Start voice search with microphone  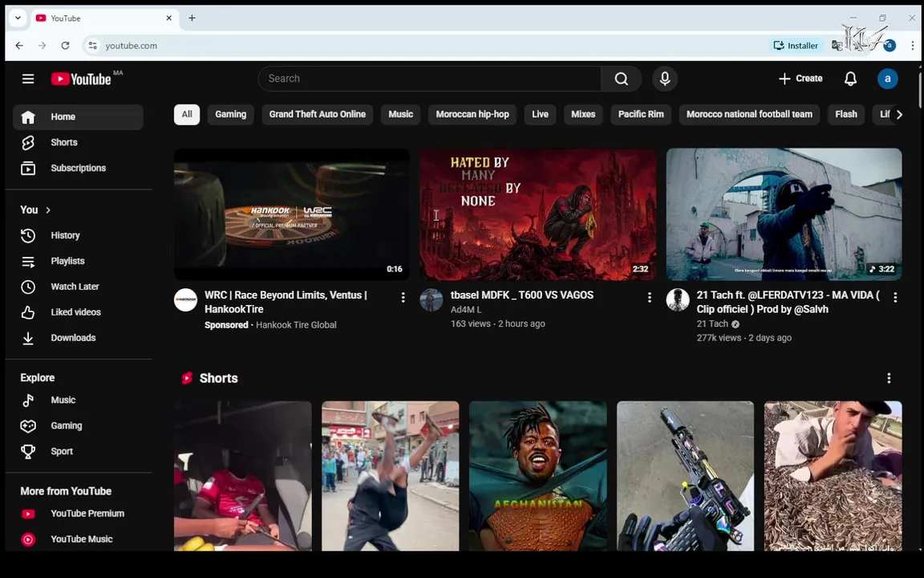665,79
